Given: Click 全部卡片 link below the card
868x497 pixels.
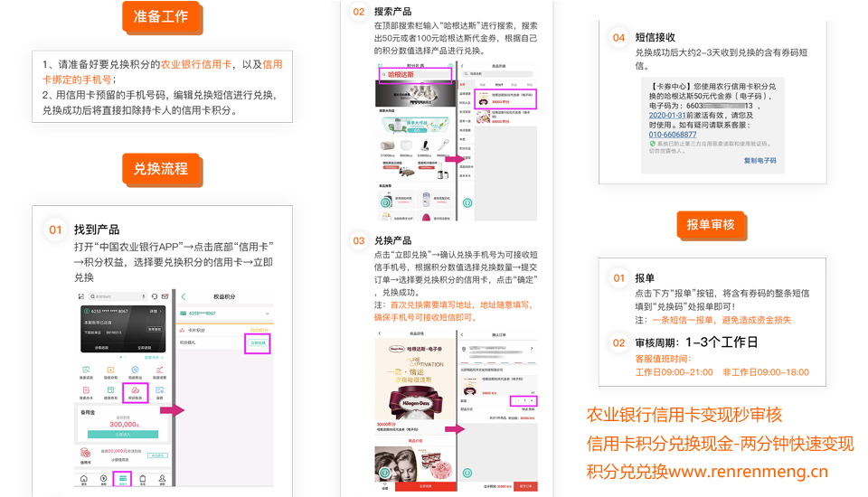Looking at the screenshot, I should click(x=154, y=358).
